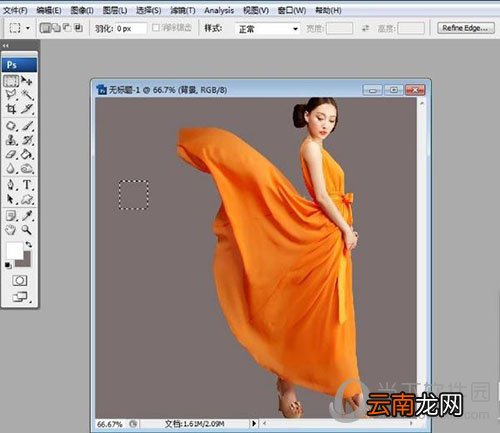
Task: Open the status bar info arrow menu
Action: pyautogui.click(x=254, y=423)
